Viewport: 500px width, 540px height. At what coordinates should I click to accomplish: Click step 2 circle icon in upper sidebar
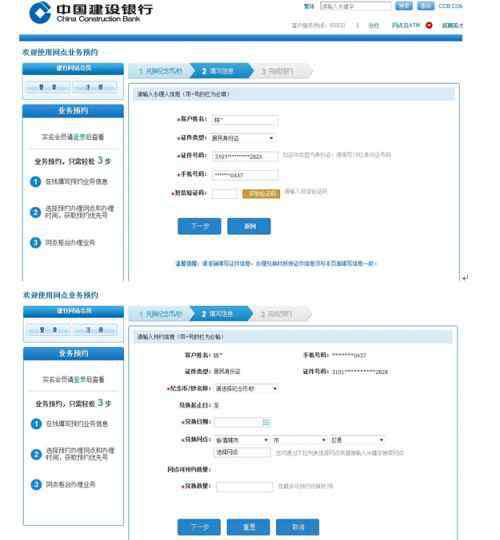point(35,212)
